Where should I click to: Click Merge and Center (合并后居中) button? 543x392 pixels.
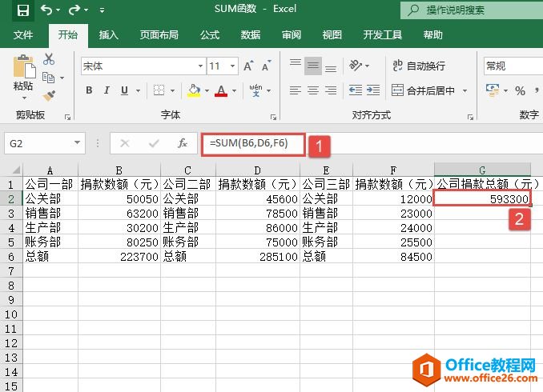point(424,90)
